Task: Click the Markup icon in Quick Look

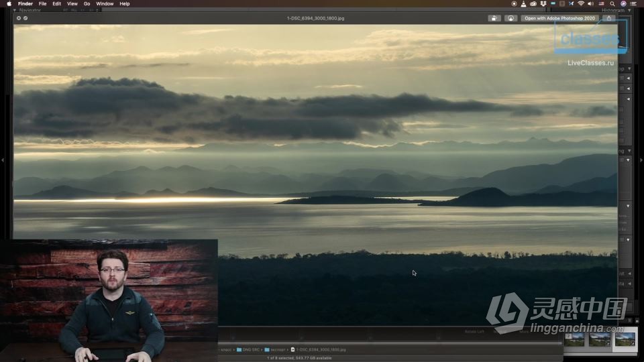Action: click(x=511, y=18)
